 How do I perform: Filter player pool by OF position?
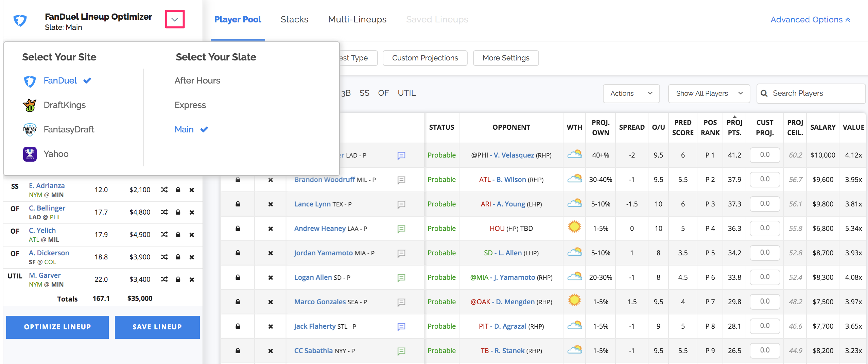pos(383,93)
